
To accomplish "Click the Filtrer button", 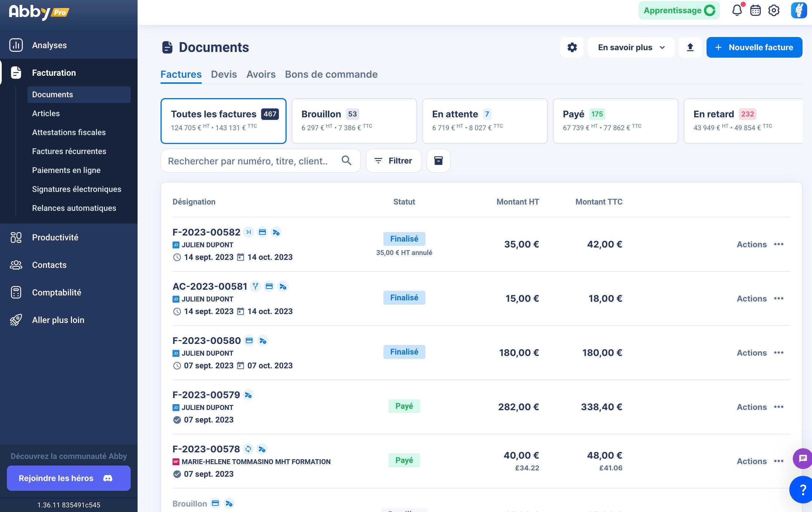I will coord(394,161).
